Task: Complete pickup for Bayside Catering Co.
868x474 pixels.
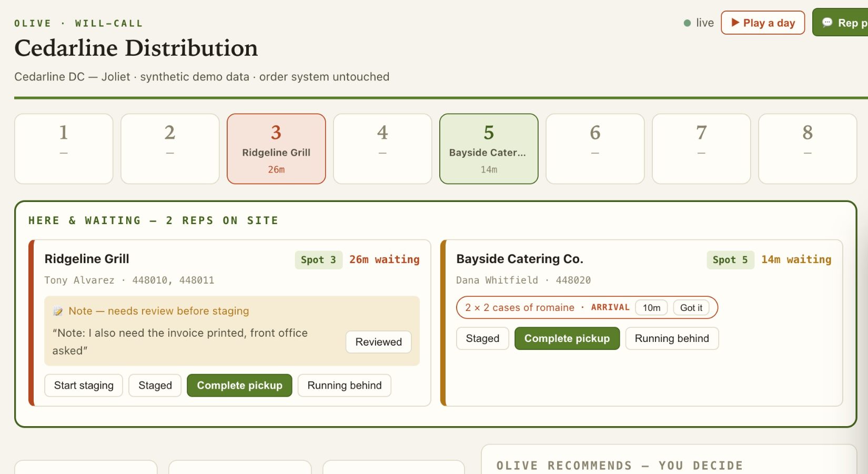Action: point(567,339)
